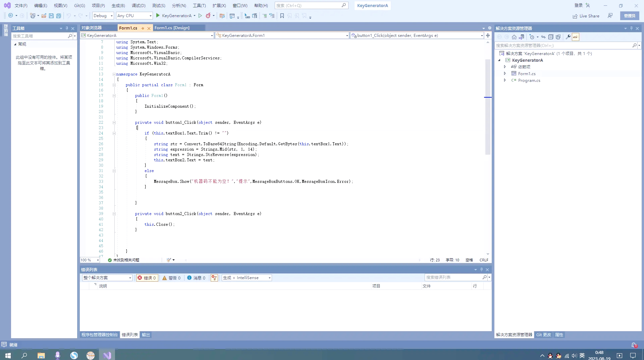Click the Hot Reload flame icon
The width and height of the screenshot is (644, 360).
208,16
